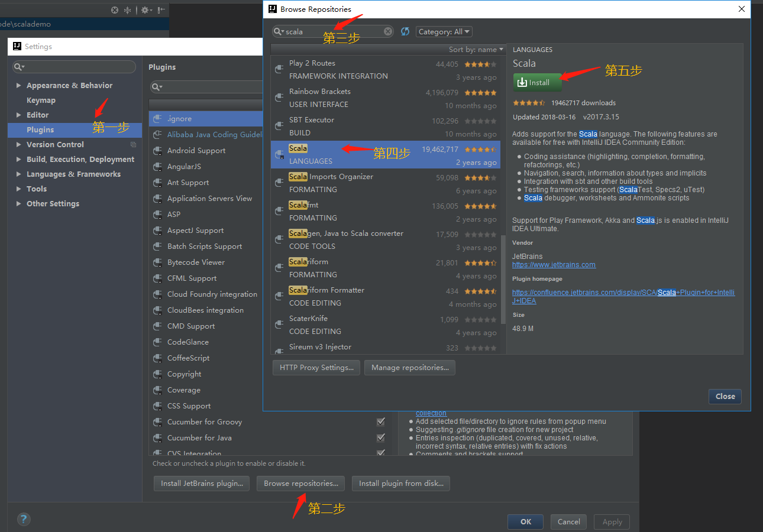Click Install plugin from disk button
763x532 pixels.
(x=401, y=484)
